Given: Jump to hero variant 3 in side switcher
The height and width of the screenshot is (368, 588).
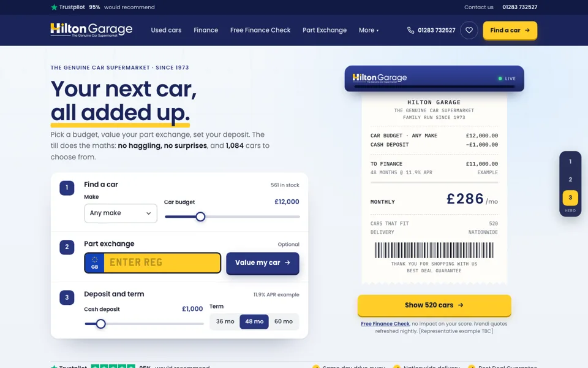Looking at the screenshot, I should (570, 197).
